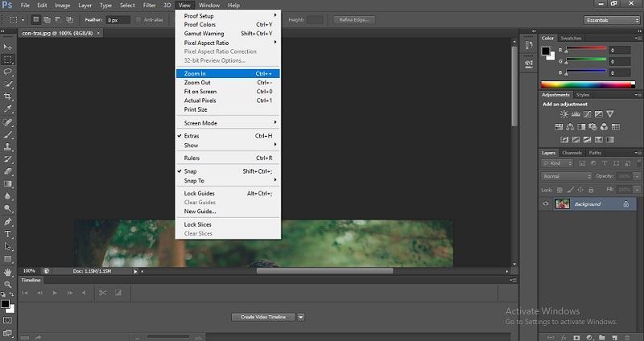Add a Channel Mixer adjustment

point(605,127)
